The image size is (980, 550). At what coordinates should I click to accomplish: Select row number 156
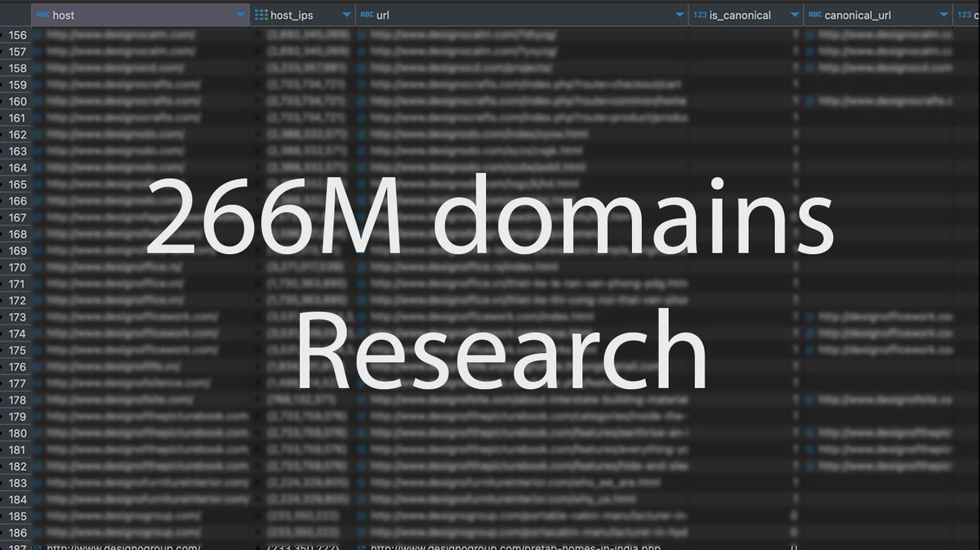tap(17, 35)
